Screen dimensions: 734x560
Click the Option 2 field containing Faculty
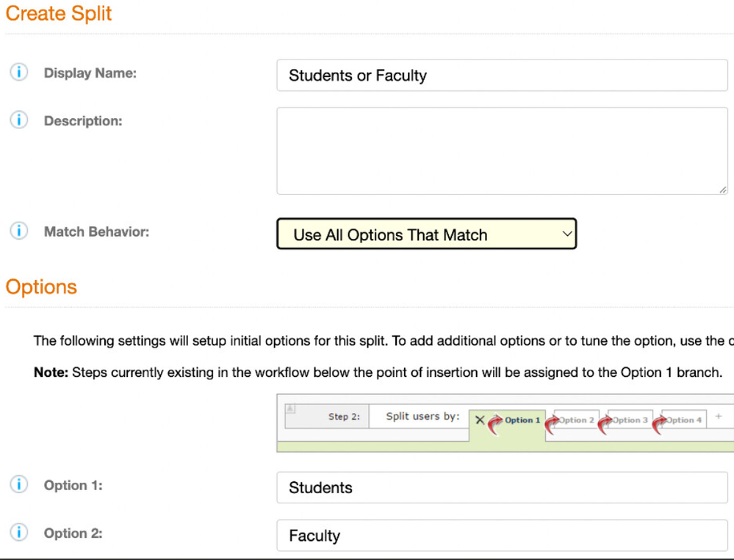502,536
